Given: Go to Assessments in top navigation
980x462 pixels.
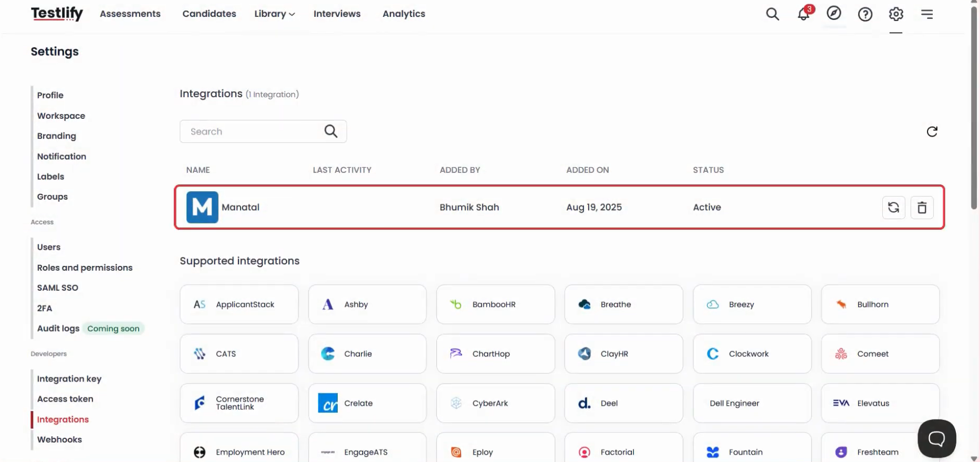Looking at the screenshot, I should [130, 14].
